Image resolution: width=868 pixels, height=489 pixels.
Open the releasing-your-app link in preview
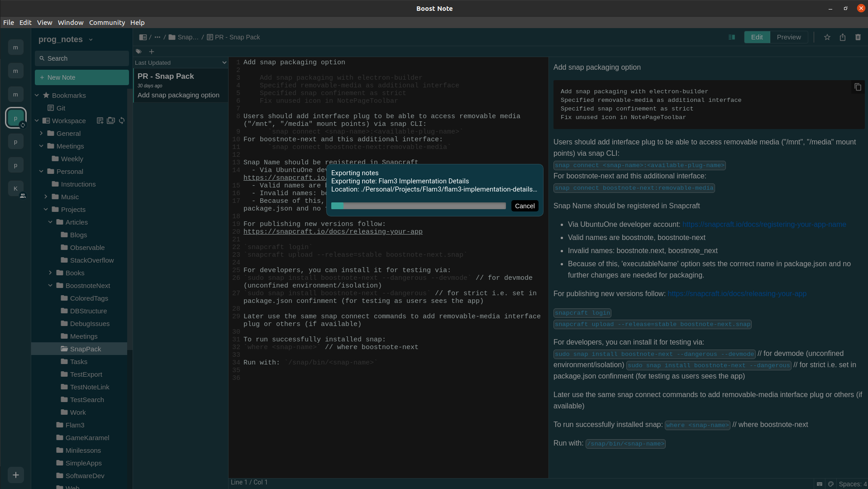737,294
